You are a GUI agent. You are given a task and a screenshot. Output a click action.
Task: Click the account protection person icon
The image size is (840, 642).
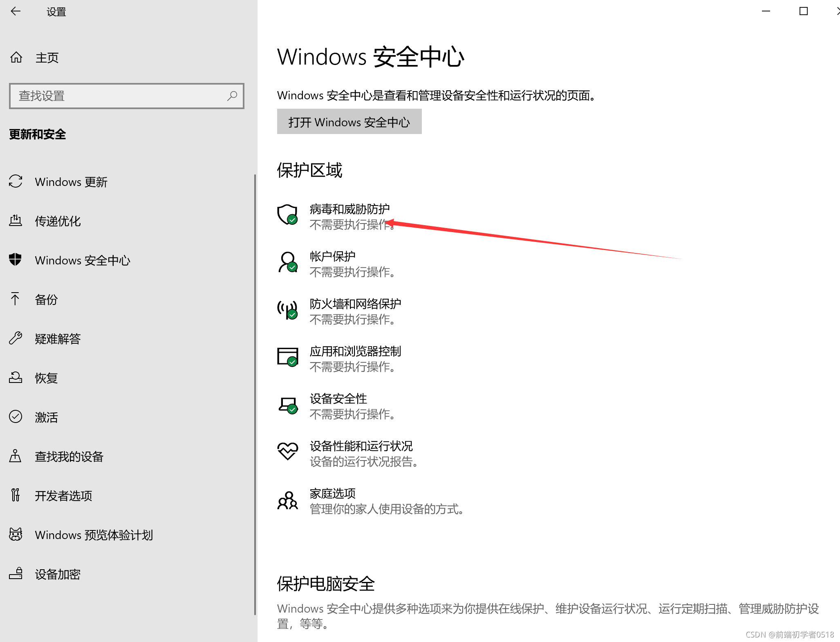pos(287,262)
